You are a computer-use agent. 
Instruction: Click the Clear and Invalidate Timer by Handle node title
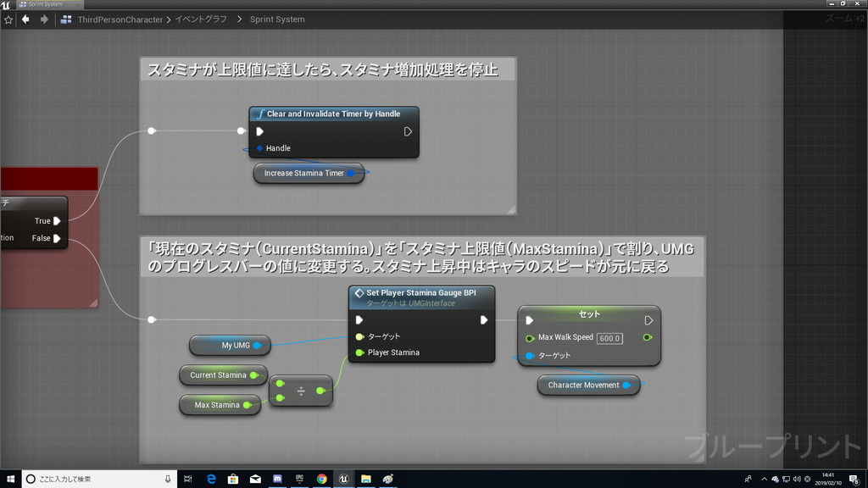point(333,114)
